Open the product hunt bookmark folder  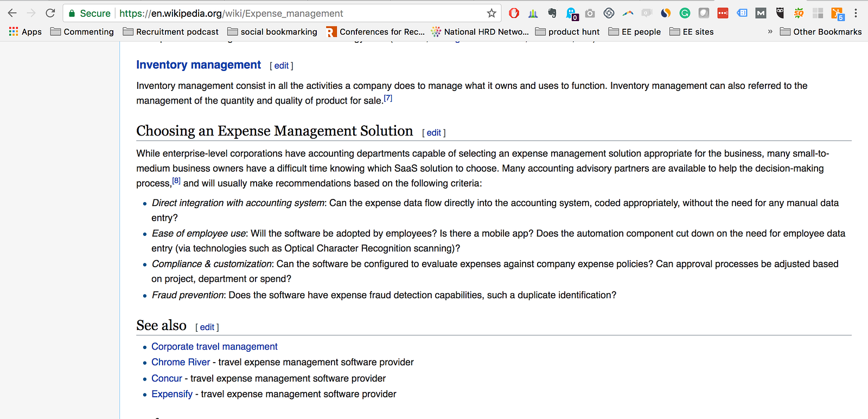[567, 31]
